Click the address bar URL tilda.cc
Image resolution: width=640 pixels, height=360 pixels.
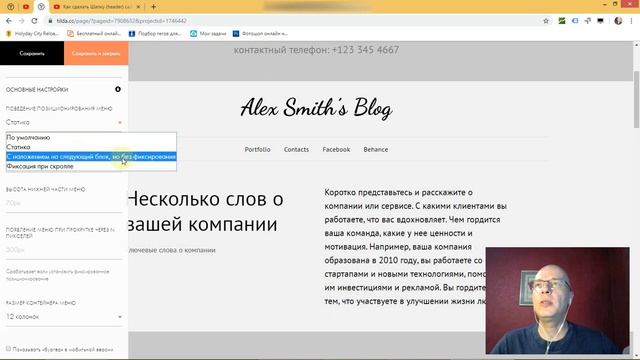[122, 21]
